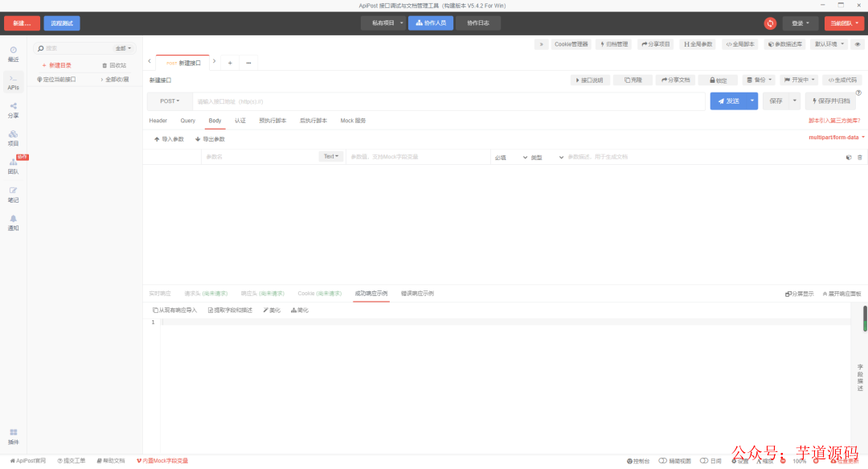868x469 pixels.
Task: Switch to the 错误响应示例 tab
Action: pyautogui.click(x=417, y=294)
